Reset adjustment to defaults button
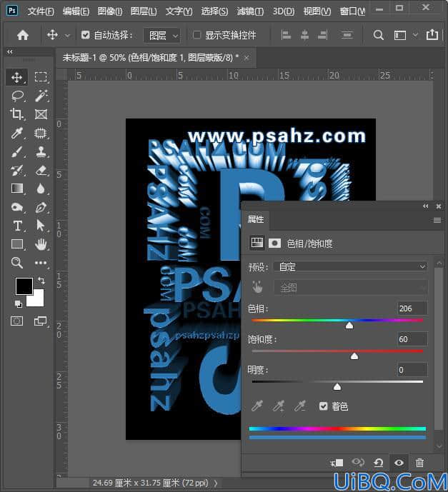The width and height of the screenshot is (448, 492). [x=379, y=463]
